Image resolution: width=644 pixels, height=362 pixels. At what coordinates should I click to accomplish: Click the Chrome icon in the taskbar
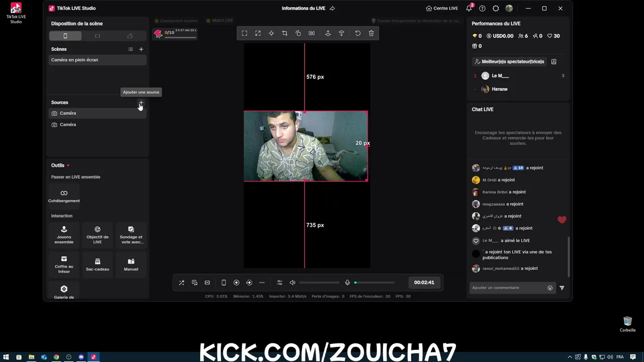coord(56,357)
